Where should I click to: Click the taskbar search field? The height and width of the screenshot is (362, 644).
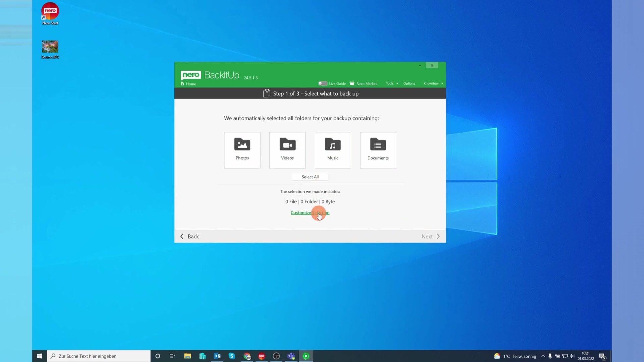(99, 356)
